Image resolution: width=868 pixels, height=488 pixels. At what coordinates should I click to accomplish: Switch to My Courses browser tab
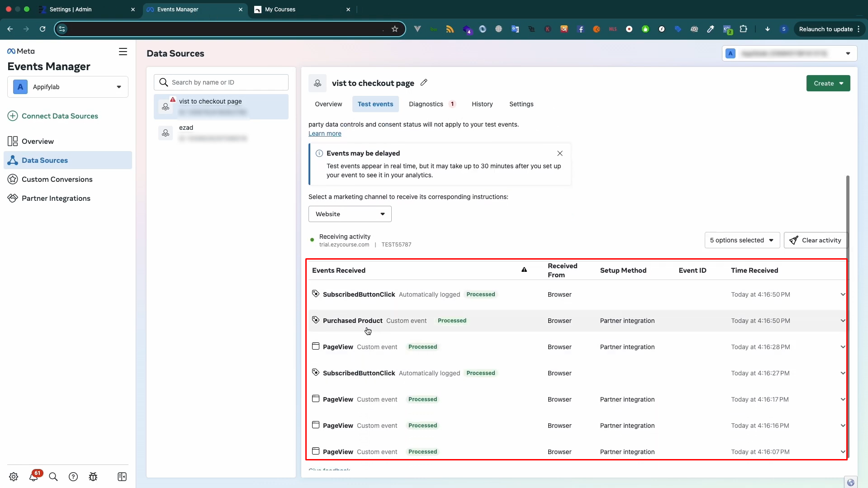302,9
